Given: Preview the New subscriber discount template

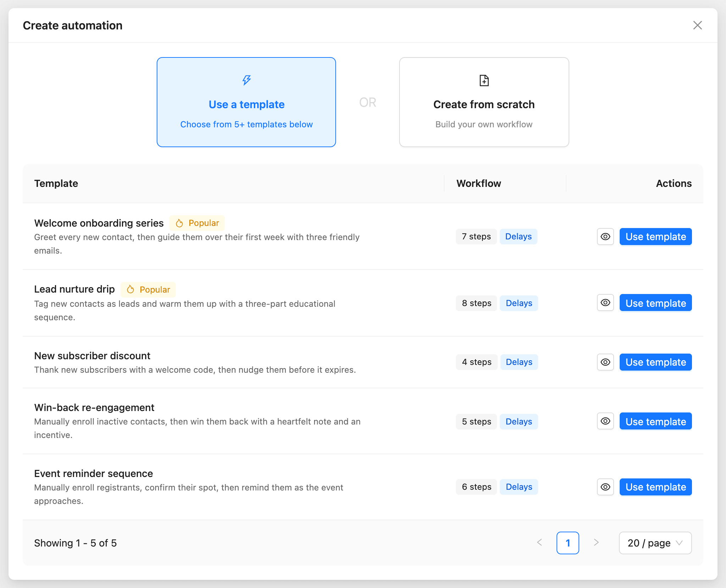Looking at the screenshot, I should point(605,362).
